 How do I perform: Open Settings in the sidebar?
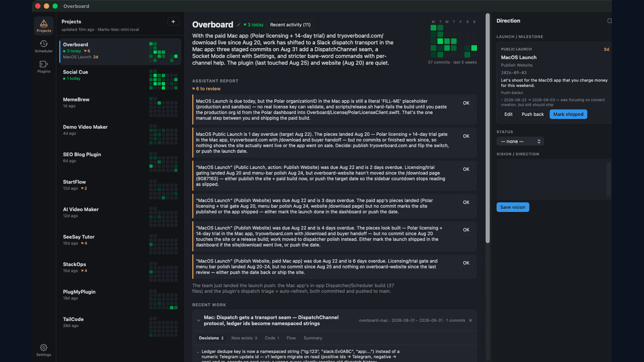pos(44,350)
